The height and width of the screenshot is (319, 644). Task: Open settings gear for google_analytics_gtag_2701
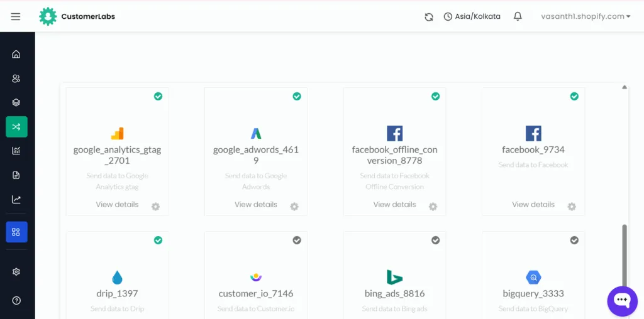pyautogui.click(x=156, y=207)
